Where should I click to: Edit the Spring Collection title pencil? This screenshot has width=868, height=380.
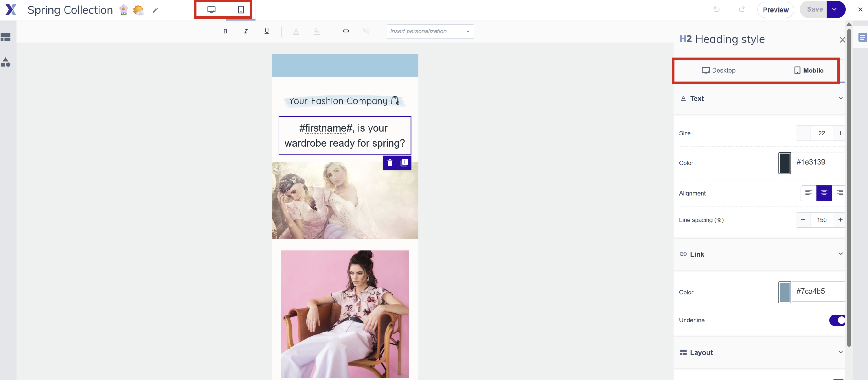point(155,10)
